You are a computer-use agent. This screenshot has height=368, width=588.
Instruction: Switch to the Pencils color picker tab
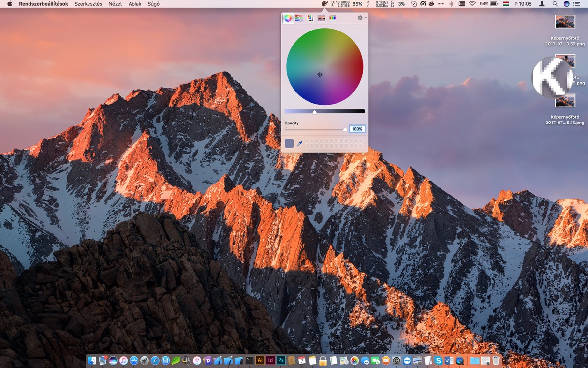click(333, 18)
